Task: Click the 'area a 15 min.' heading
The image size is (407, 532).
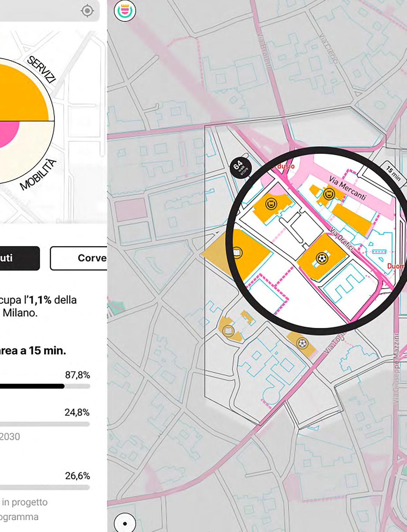Action: point(33,351)
